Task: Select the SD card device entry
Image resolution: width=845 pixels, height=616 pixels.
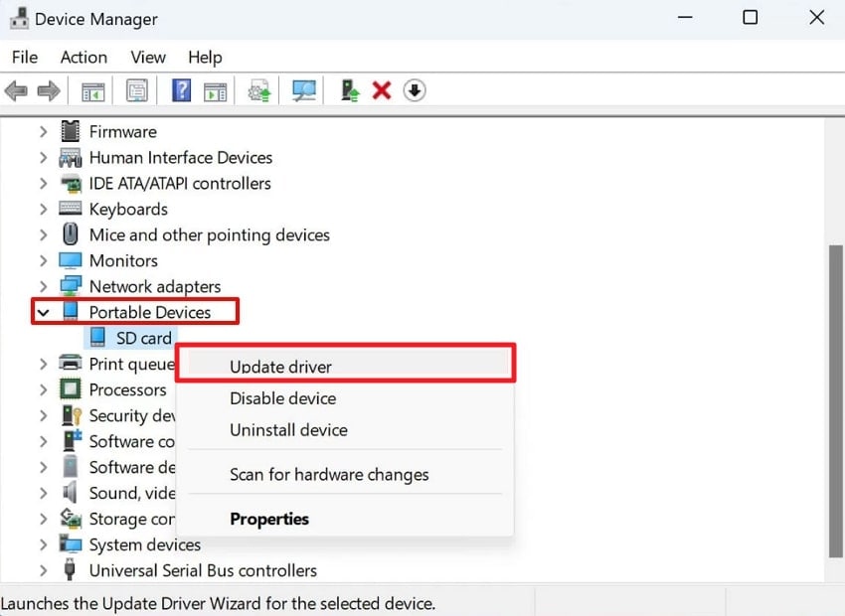Action: click(x=144, y=337)
